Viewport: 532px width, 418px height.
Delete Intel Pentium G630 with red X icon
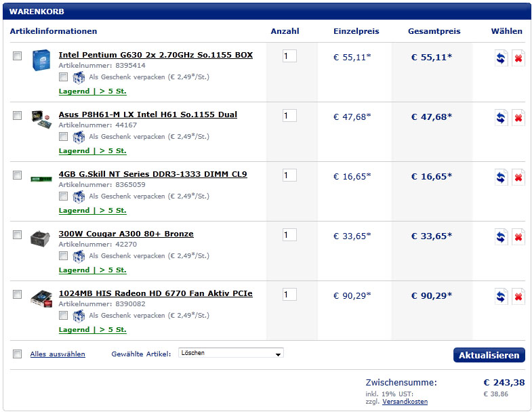point(518,58)
